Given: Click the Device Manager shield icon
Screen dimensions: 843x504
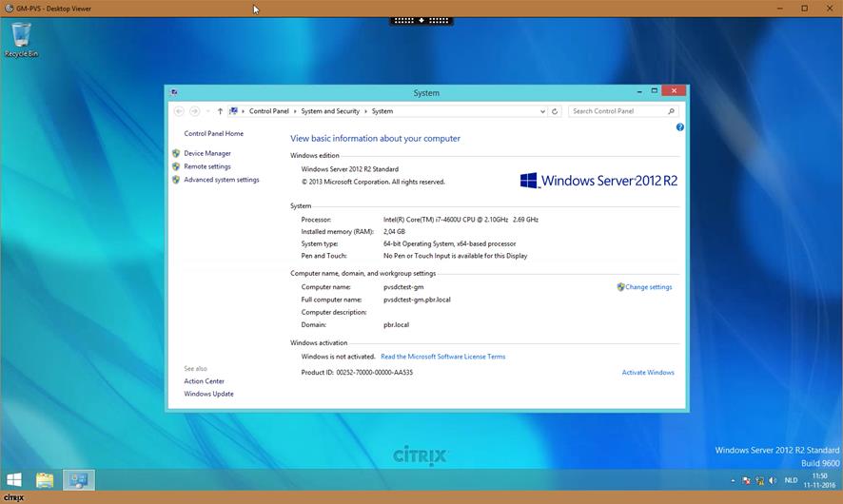Looking at the screenshot, I should tap(176, 153).
